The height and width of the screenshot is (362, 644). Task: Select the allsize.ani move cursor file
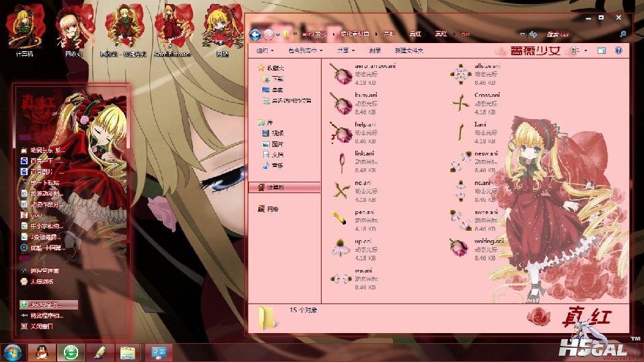pos(476,75)
